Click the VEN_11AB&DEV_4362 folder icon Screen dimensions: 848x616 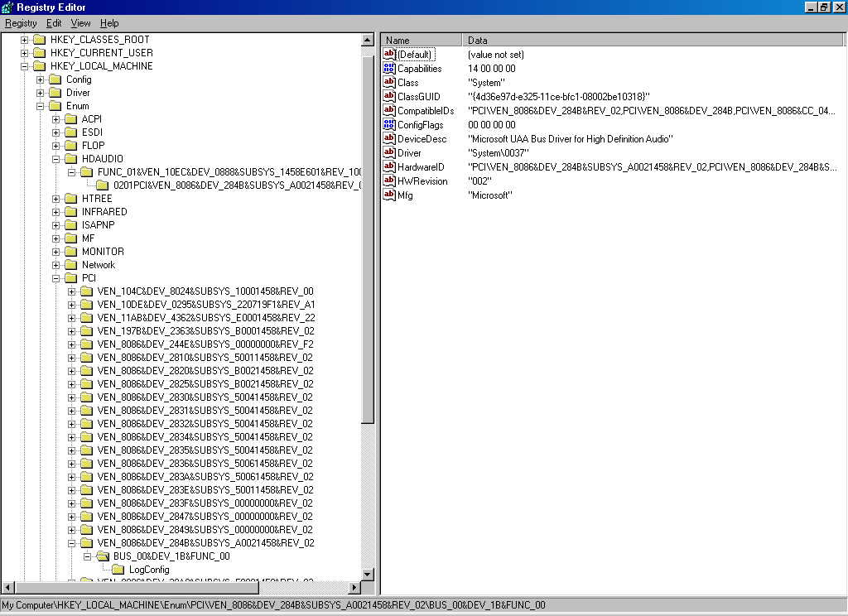86,318
